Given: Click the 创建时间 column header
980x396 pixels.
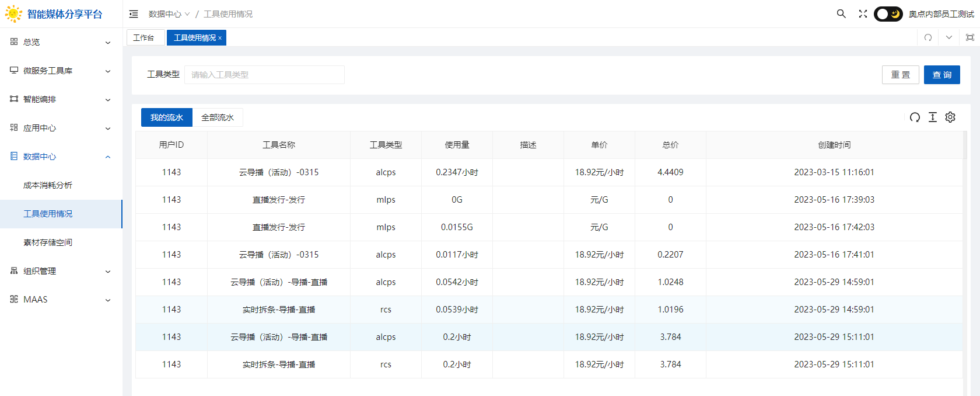Looking at the screenshot, I should click(834, 145).
